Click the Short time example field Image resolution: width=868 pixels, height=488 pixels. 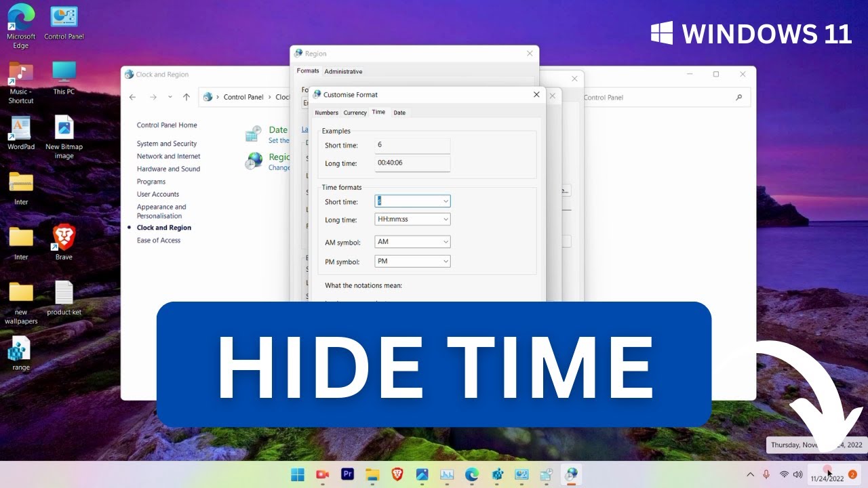click(x=412, y=145)
